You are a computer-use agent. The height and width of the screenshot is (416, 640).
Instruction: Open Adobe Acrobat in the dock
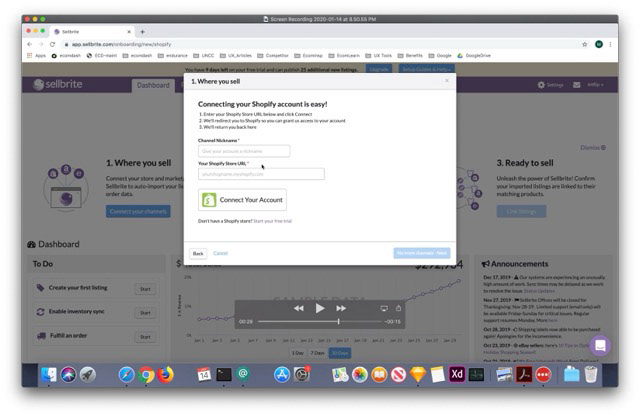(524, 374)
